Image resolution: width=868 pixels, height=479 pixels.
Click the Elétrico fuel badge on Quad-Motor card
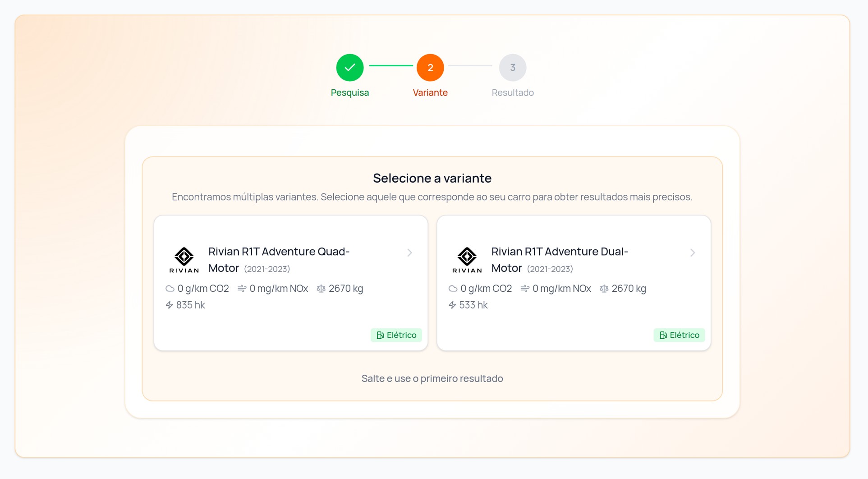point(396,335)
